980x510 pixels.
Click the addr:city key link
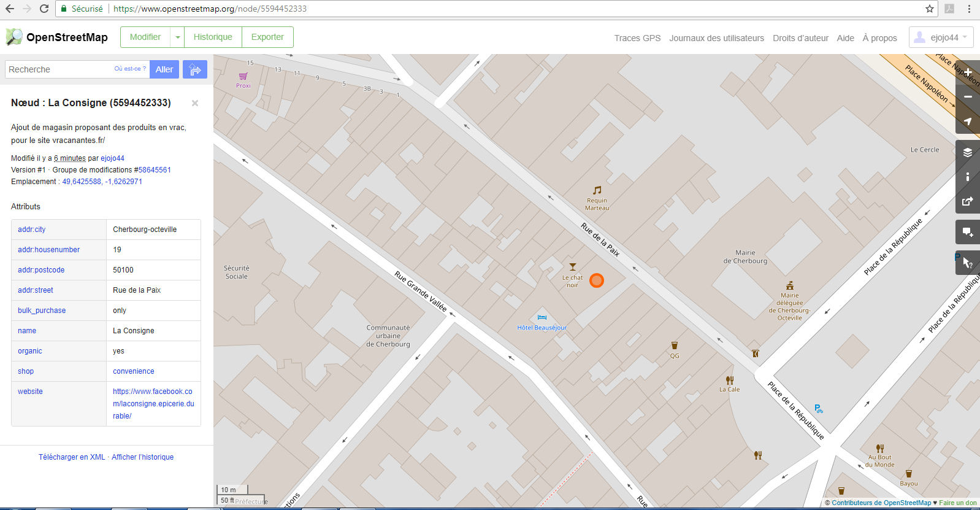(x=31, y=230)
